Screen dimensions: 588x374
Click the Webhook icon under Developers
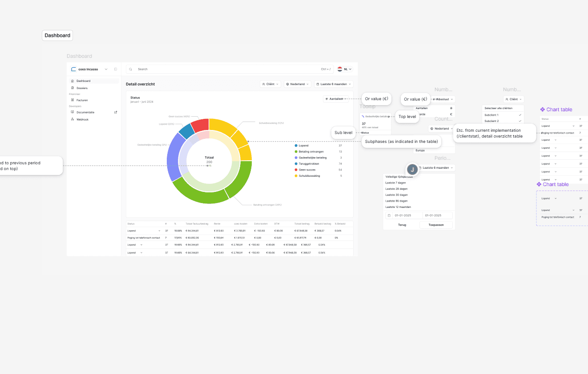pos(72,119)
